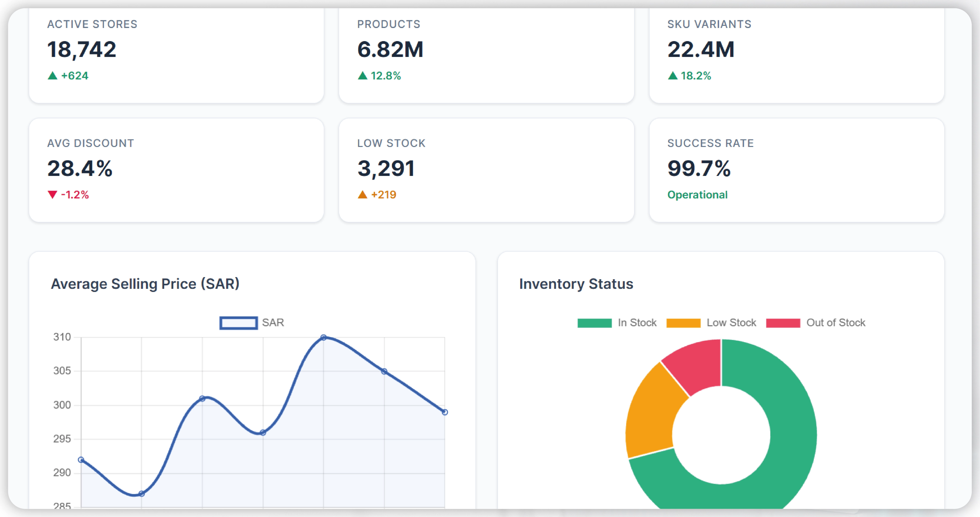Click the 18.2% growth value
The height and width of the screenshot is (517, 980).
click(696, 76)
